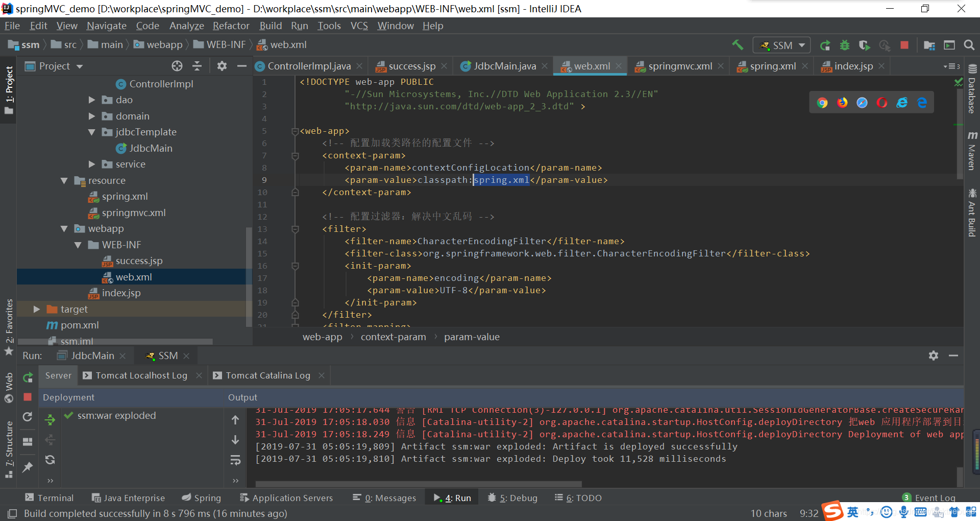Toggle soft-wrap icon in output panel
The width and height of the screenshot is (980, 521).
click(235, 460)
